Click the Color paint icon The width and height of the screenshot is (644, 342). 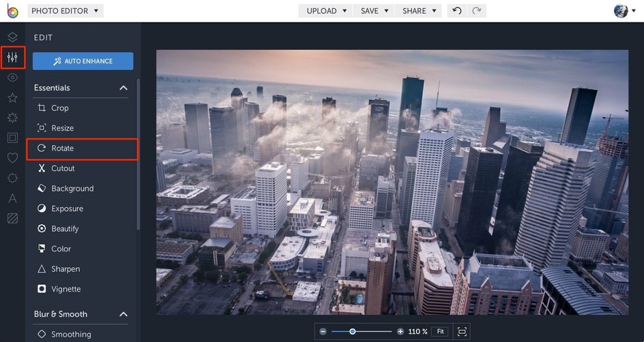click(x=42, y=249)
